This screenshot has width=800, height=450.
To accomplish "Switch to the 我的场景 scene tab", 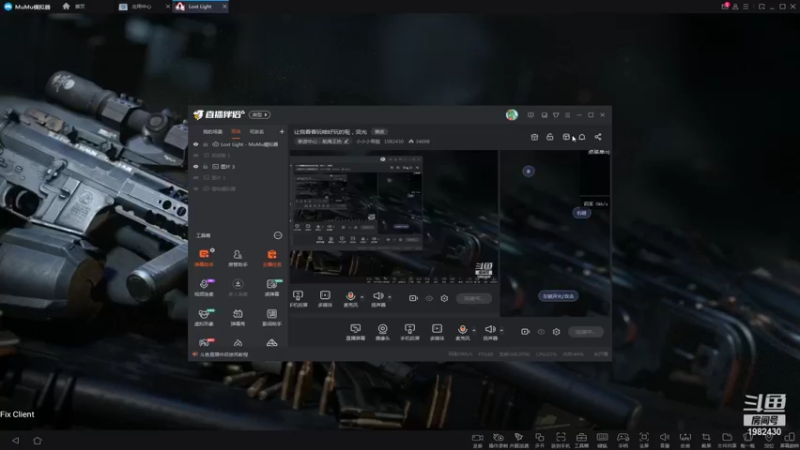I will click(213, 132).
